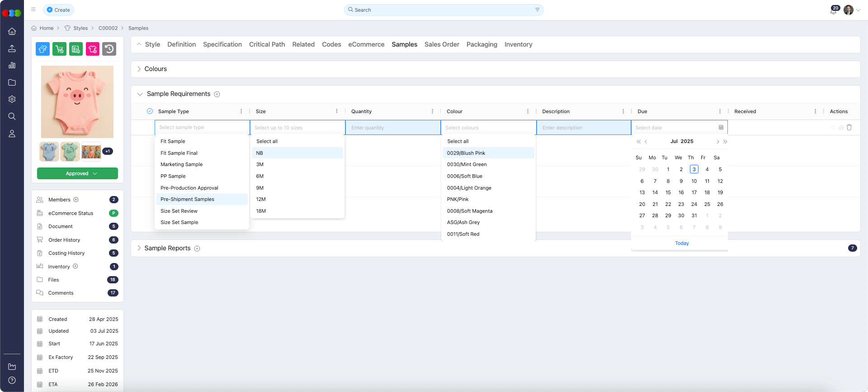Add a new Sample Requirement plus icon
This screenshot has height=392, width=868.
217,94
